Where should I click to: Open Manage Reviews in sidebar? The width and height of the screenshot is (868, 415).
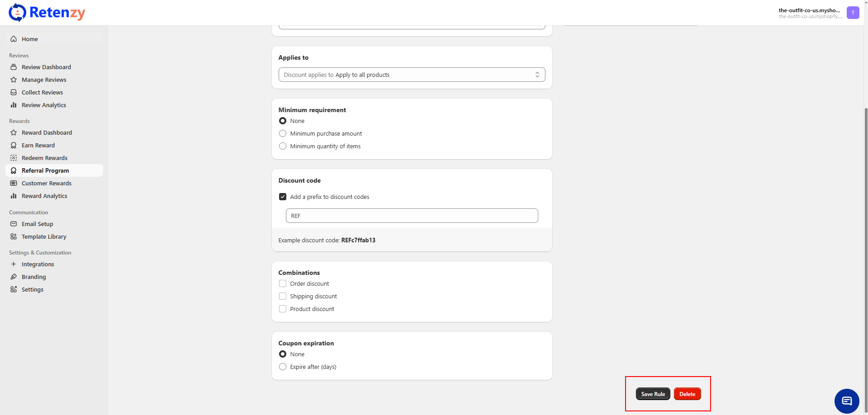pyautogui.click(x=44, y=80)
